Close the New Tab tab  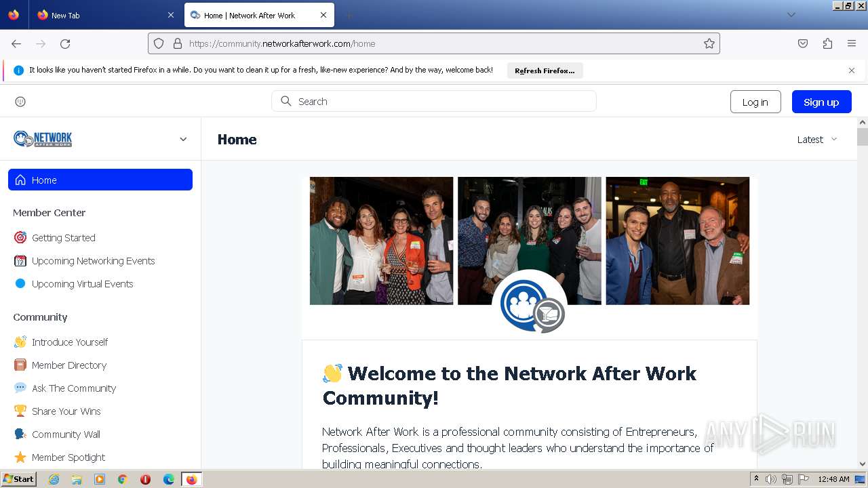[x=171, y=15]
